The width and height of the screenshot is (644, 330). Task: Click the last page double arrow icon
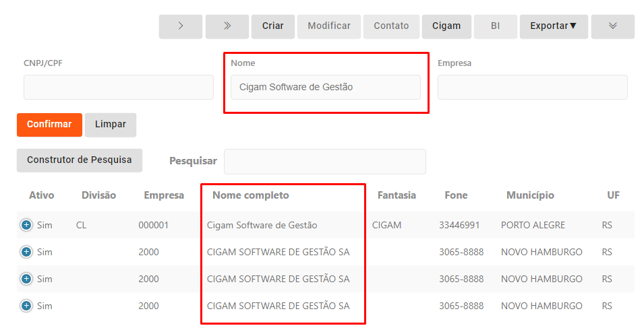[227, 26]
